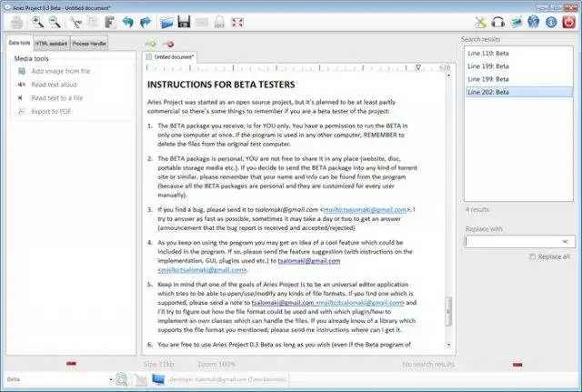The image size is (582, 392).
Task: Enable the Replace all checkbox
Action: click(x=532, y=256)
